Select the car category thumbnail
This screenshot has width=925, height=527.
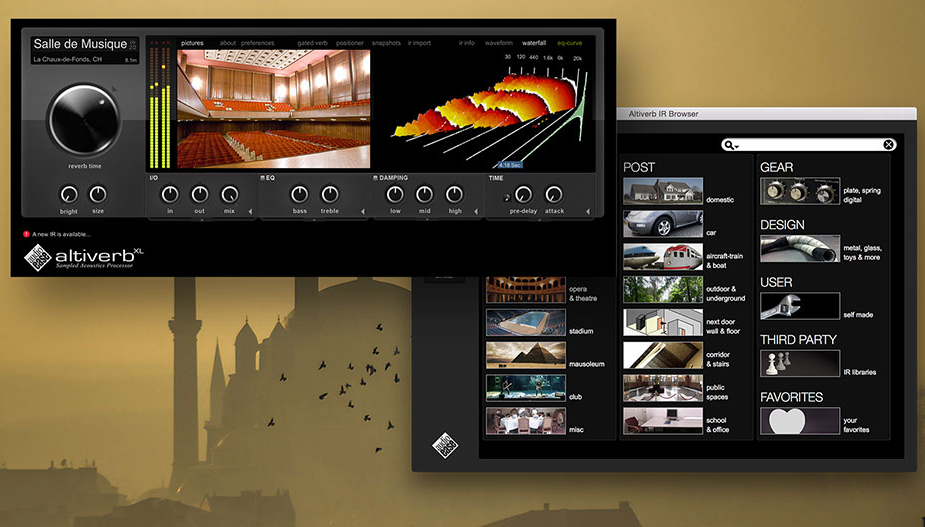[x=663, y=224]
